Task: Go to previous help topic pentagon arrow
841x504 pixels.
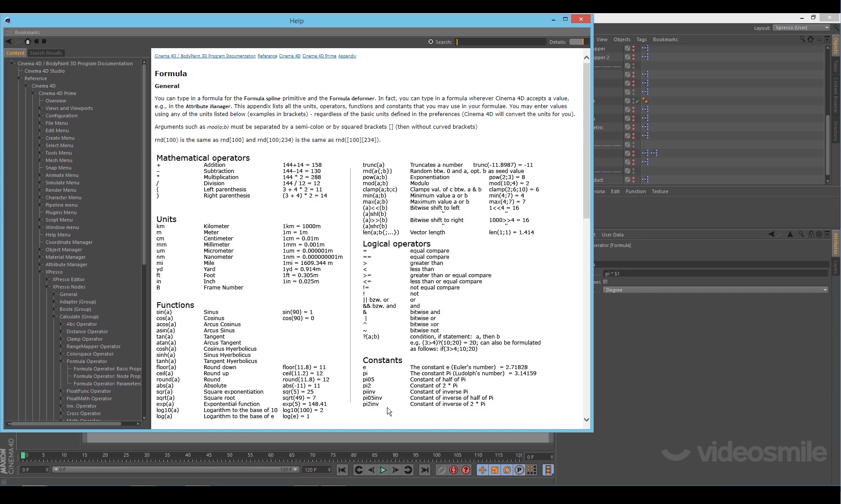Action: point(36,42)
